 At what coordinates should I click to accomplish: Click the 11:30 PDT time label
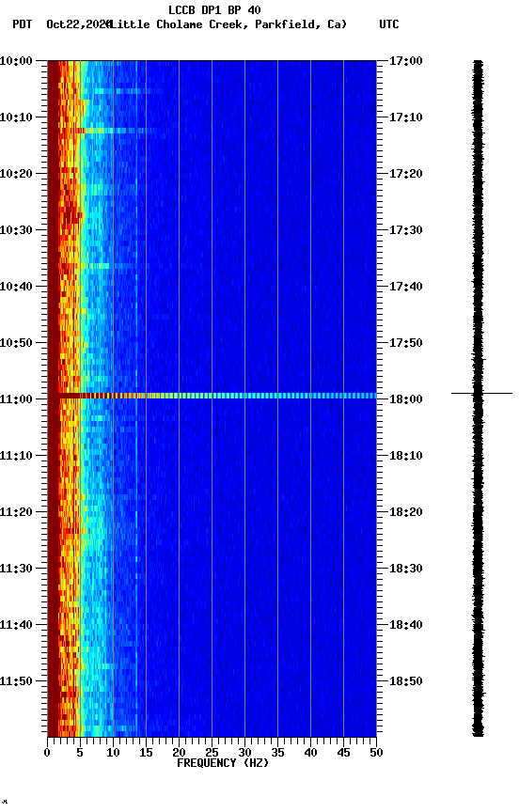coord(16,570)
